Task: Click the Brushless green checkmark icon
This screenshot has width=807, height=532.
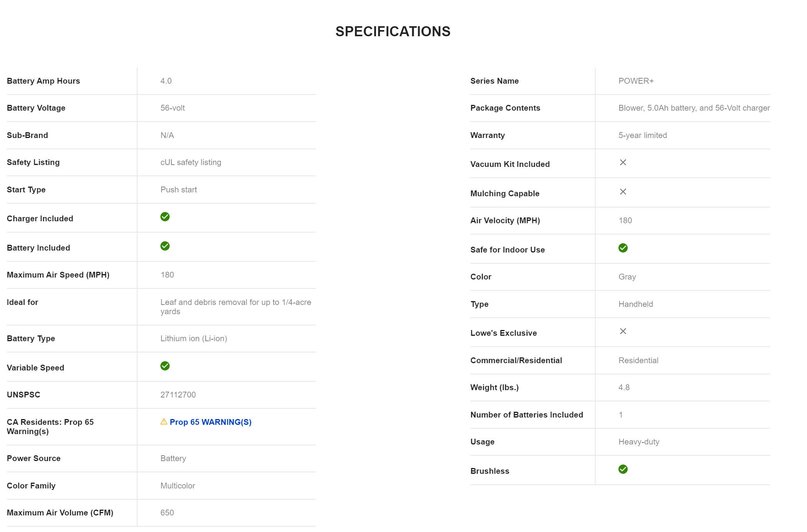Action: coord(623,469)
